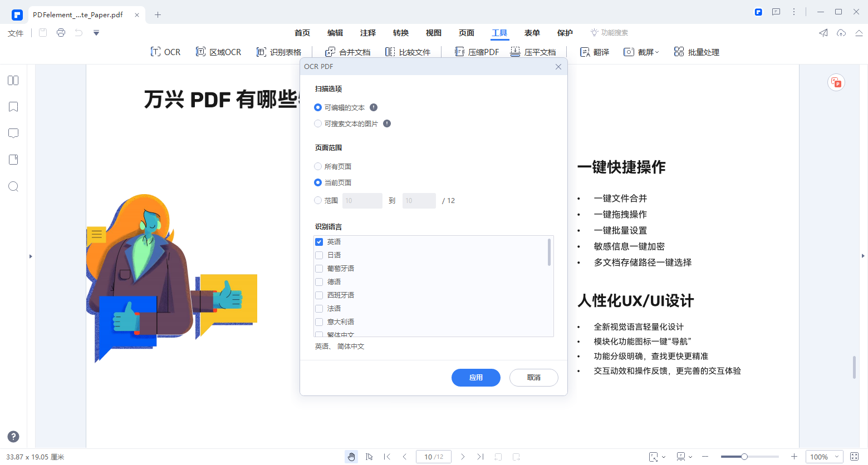This screenshot has width=868, height=465.
Task: Launch the 识别表格 tool
Action: click(x=280, y=52)
